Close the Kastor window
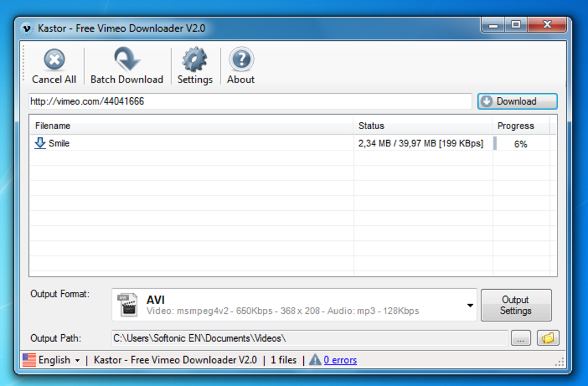Image resolution: width=588 pixels, height=386 pixels. (x=547, y=25)
